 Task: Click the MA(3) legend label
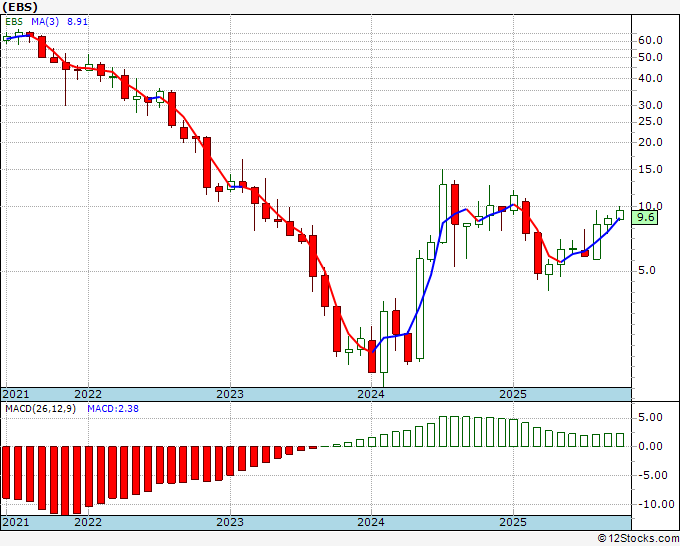click(x=45, y=21)
